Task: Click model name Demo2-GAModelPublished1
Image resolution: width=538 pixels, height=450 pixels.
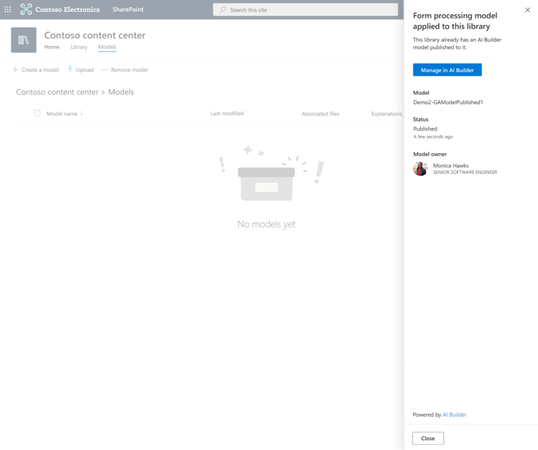Action: click(448, 102)
